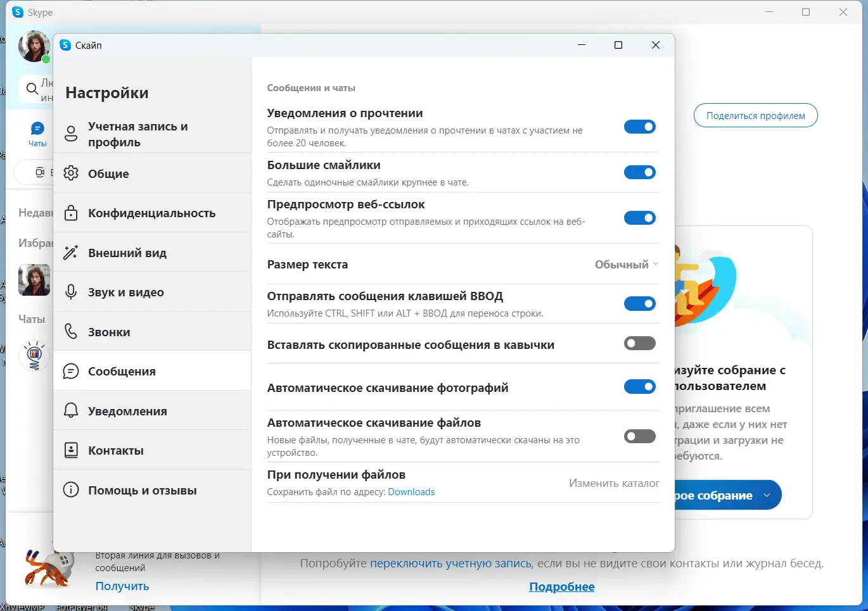Open Уведомления via the bell icon
This screenshot has height=611, width=868.
coord(72,410)
